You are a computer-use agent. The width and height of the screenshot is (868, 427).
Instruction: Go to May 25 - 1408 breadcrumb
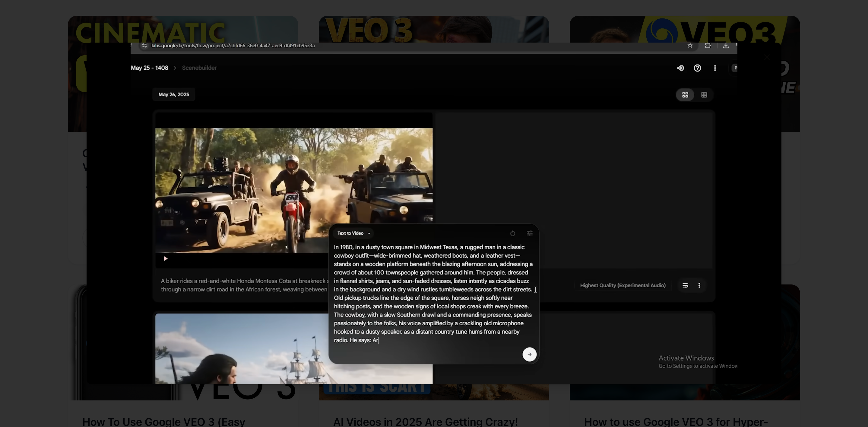point(149,68)
